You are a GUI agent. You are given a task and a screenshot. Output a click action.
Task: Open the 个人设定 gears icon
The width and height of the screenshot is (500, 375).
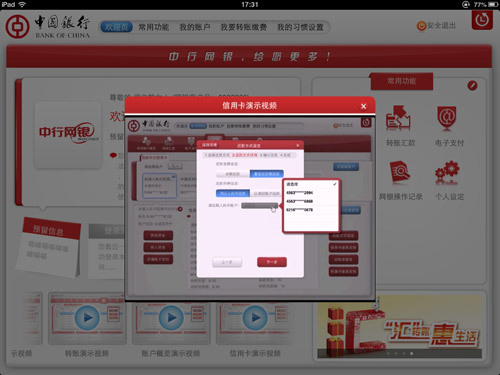pyautogui.click(x=447, y=172)
